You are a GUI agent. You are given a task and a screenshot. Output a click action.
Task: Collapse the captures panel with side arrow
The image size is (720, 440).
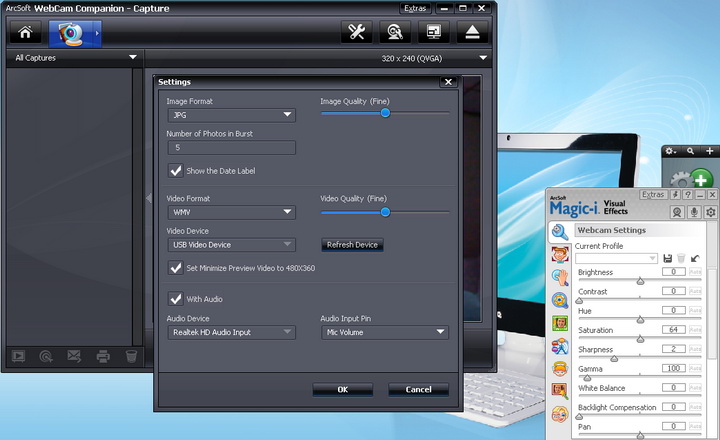click(x=148, y=198)
